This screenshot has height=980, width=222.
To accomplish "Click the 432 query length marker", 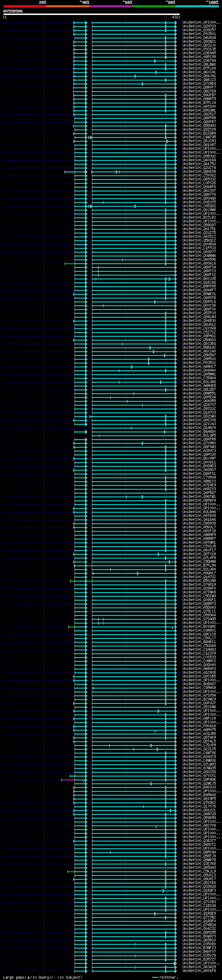I will pos(175,17).
